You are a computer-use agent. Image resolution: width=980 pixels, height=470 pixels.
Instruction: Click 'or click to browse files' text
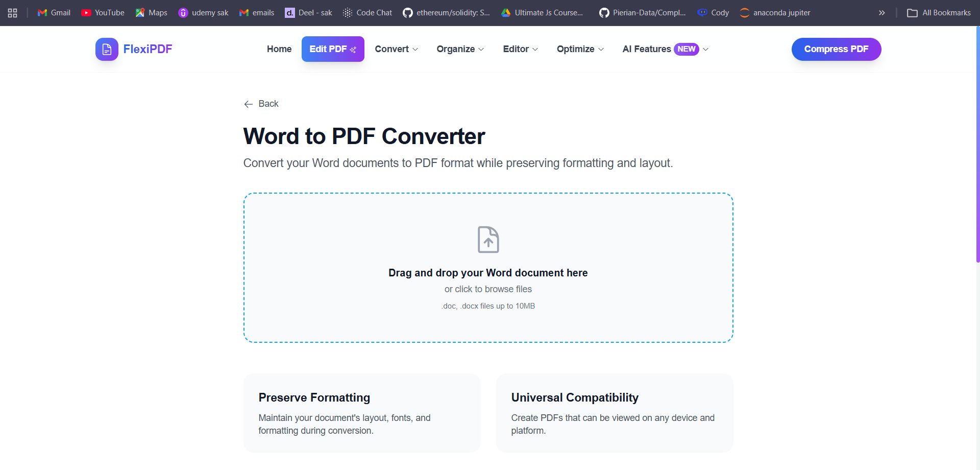pyautogui.click(x=488, y=289)
